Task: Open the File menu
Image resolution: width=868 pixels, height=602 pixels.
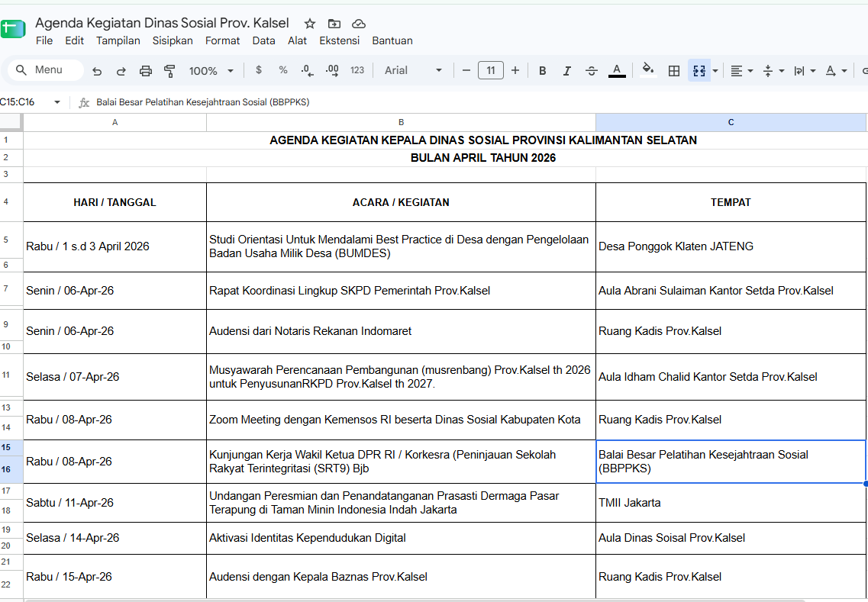Action: tap(44, 40)
